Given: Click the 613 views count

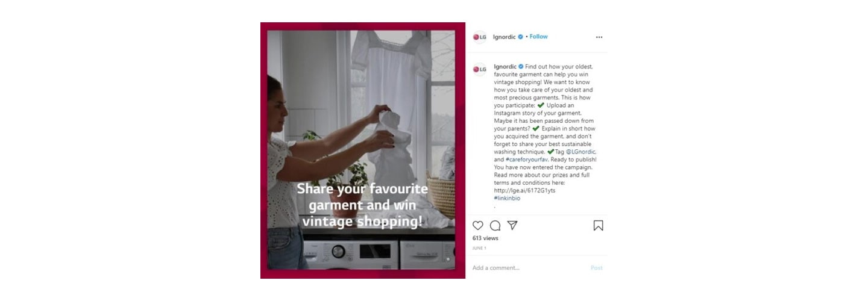Looking at the screenshot, I should [485, 238].
